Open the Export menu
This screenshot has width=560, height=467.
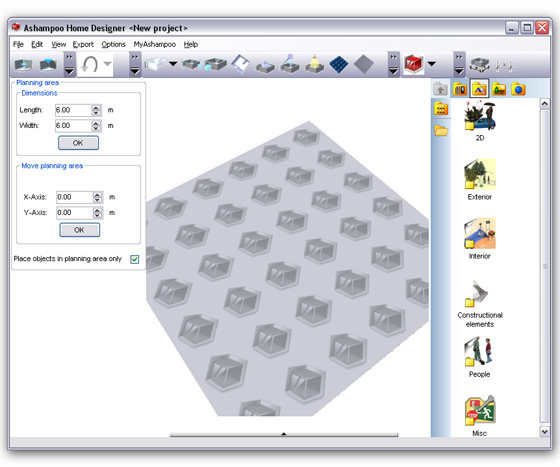[x=83, y=44]
